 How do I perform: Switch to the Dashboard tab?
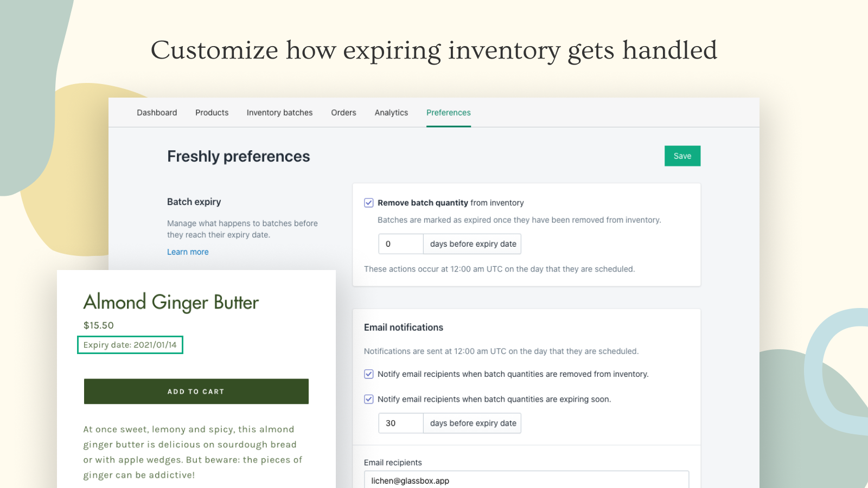coord(157,112)
